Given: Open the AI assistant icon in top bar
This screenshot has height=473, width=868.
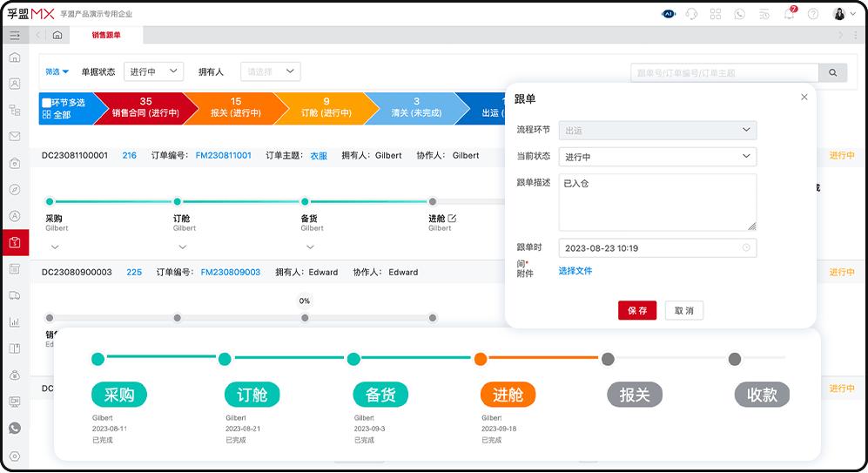Looking at the screenshot, I should [669, 14].
